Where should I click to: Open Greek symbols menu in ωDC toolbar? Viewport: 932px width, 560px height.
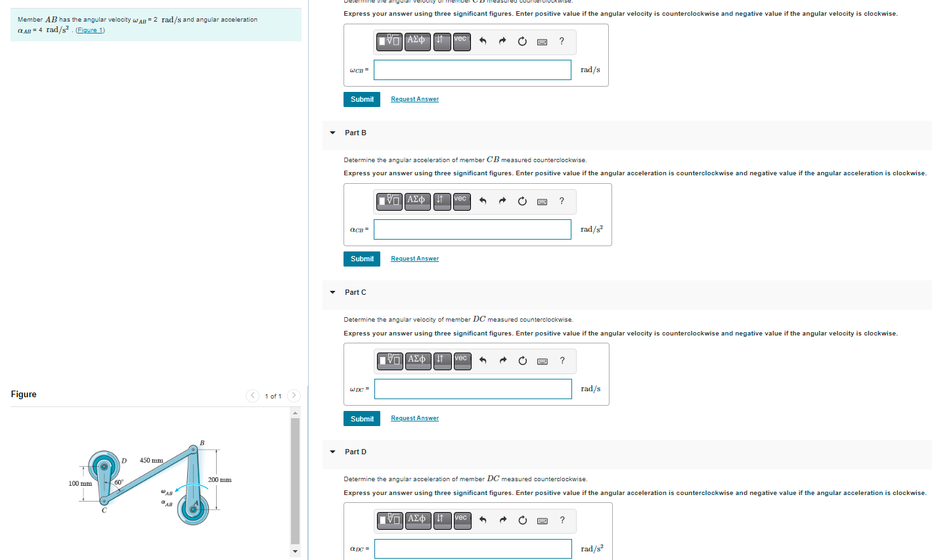[x=417, y=360]
